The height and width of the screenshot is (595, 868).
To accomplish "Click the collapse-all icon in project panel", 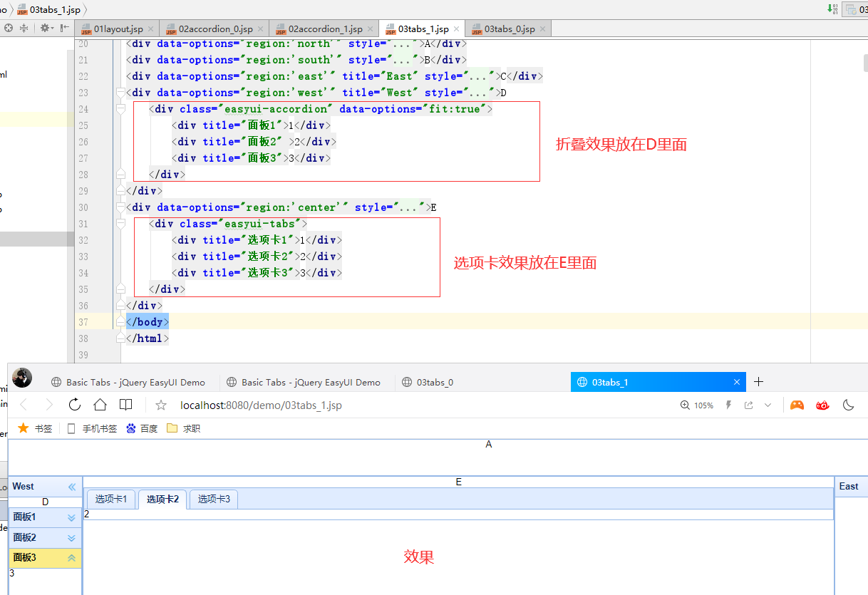I will (24, 28).
